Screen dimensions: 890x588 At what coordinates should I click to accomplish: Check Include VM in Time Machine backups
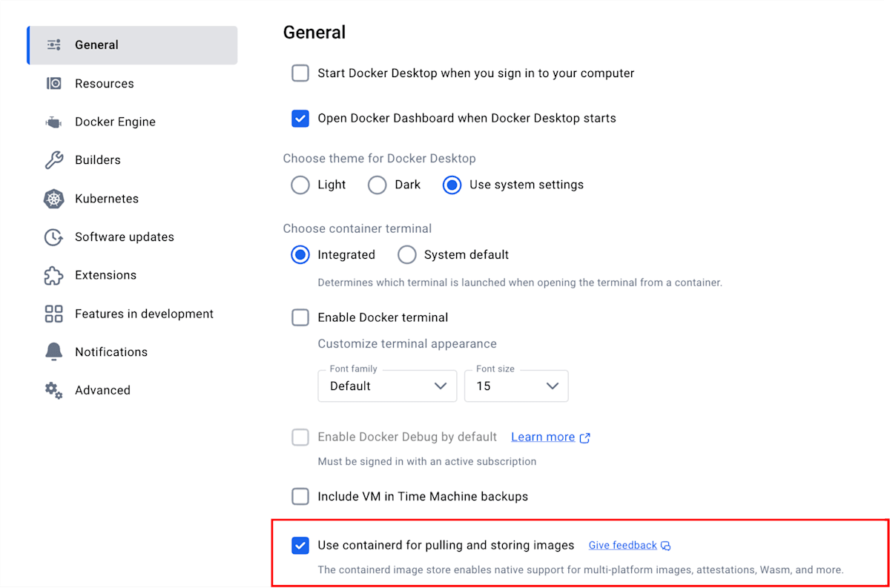[300, 497]
